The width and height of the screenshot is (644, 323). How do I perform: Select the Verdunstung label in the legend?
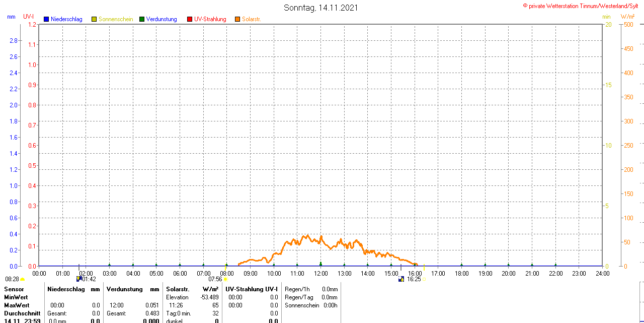[x=162, y=19]
